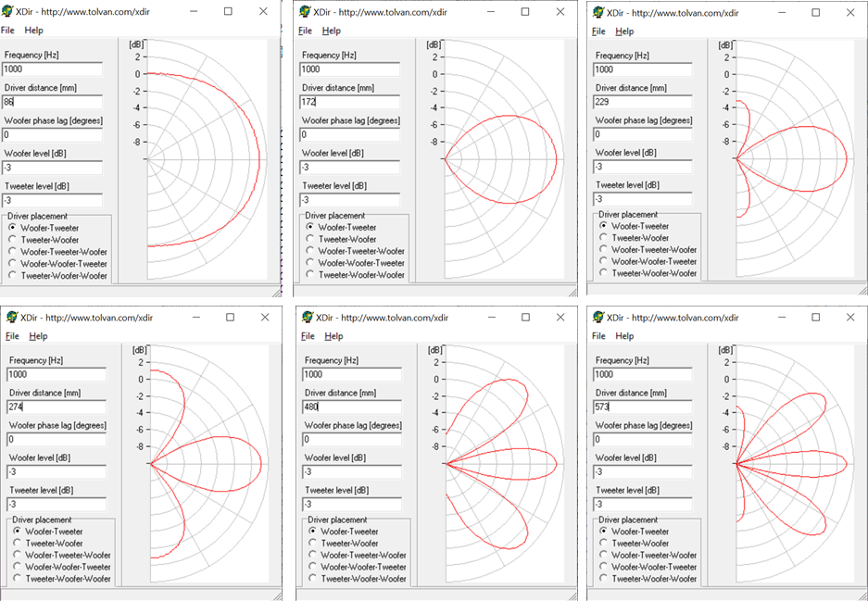This screenshot has width=868, height=601.
Task: Select Woofer-Woofer-Tweeter placement in 229 mm window
Action: 648,261
